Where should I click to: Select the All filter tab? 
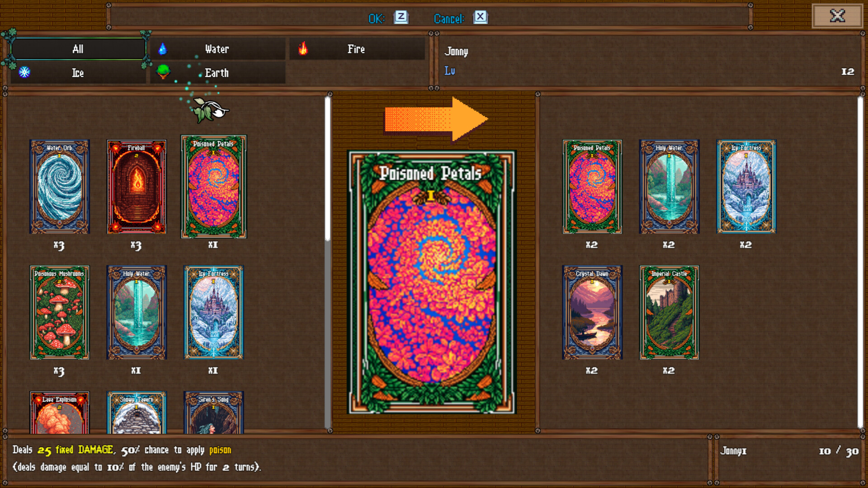coord(78,49)
